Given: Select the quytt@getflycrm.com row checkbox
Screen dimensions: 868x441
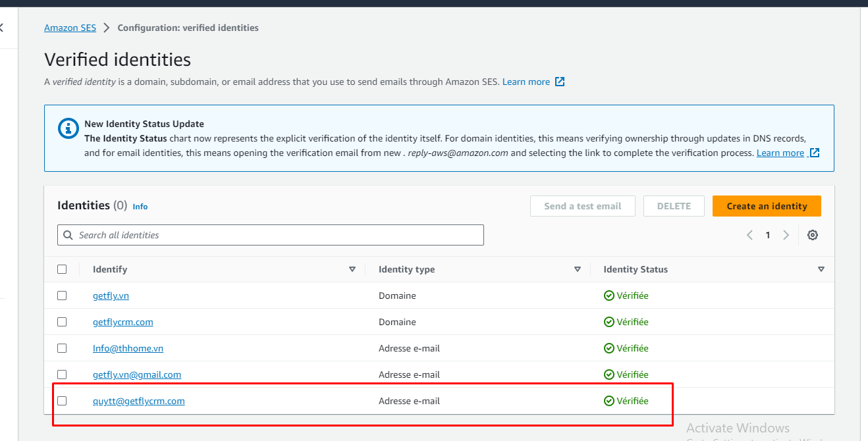Looking at the screenshot, I should pyautogui.click(x=62, y=401).
